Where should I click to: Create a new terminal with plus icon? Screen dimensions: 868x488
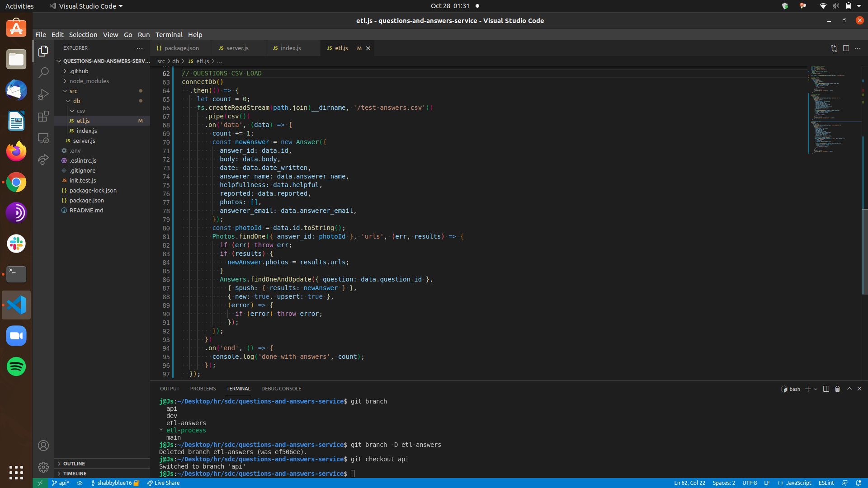coord(808,389)
